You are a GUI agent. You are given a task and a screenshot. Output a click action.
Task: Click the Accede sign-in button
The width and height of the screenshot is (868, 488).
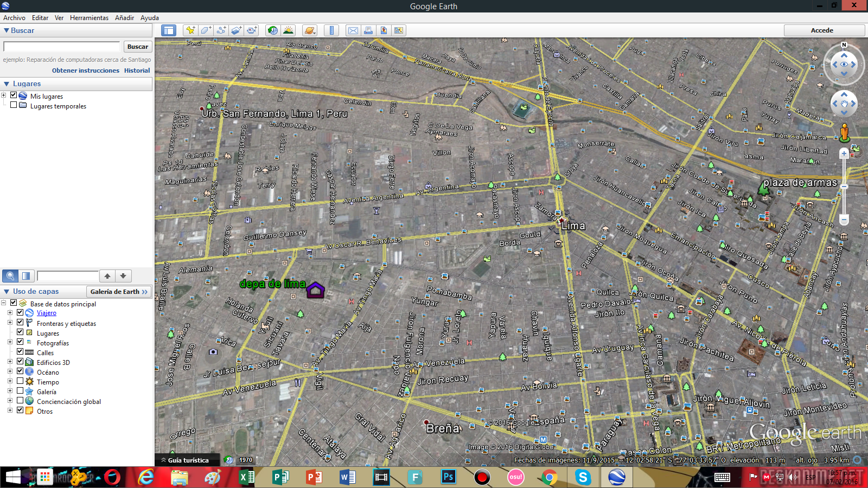(824, 30)
